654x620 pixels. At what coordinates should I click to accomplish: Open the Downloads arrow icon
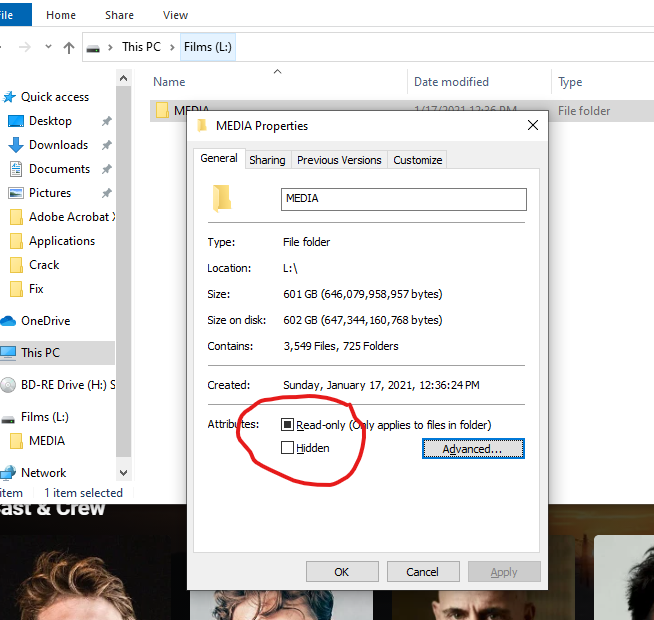(x=16, y=145)
